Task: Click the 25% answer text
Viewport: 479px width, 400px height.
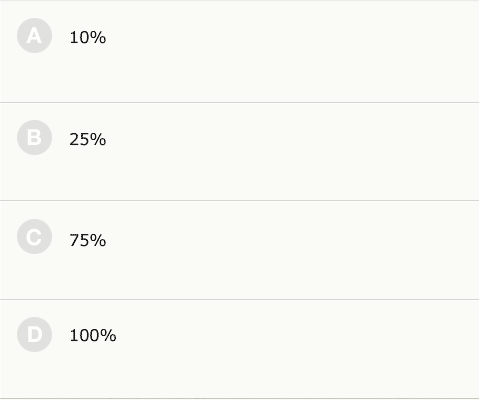Action: coord(88,139)
